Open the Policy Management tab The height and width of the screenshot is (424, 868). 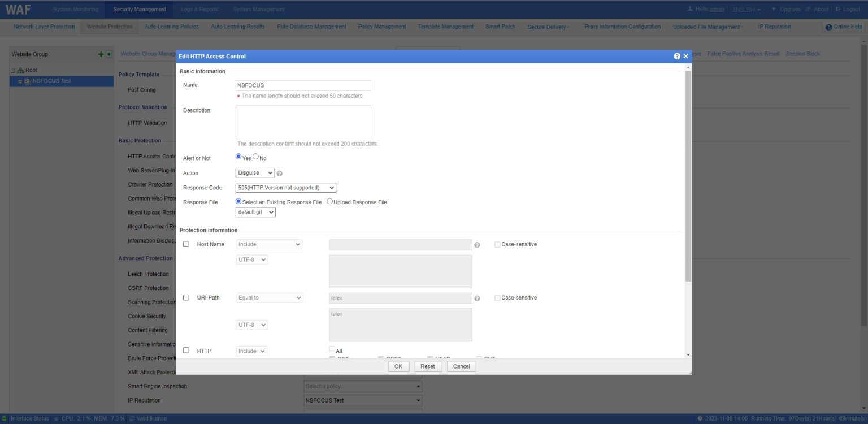382,26
